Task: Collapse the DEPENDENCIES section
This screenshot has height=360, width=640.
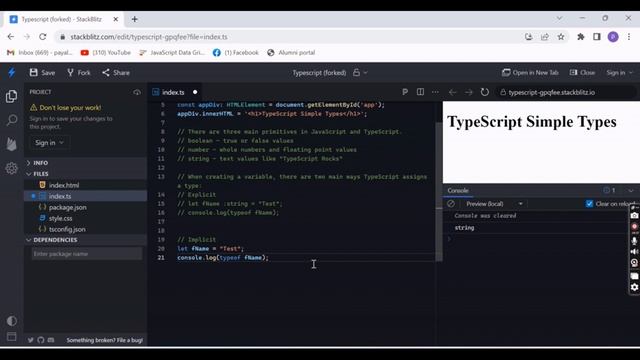Action: coord(86,240)
